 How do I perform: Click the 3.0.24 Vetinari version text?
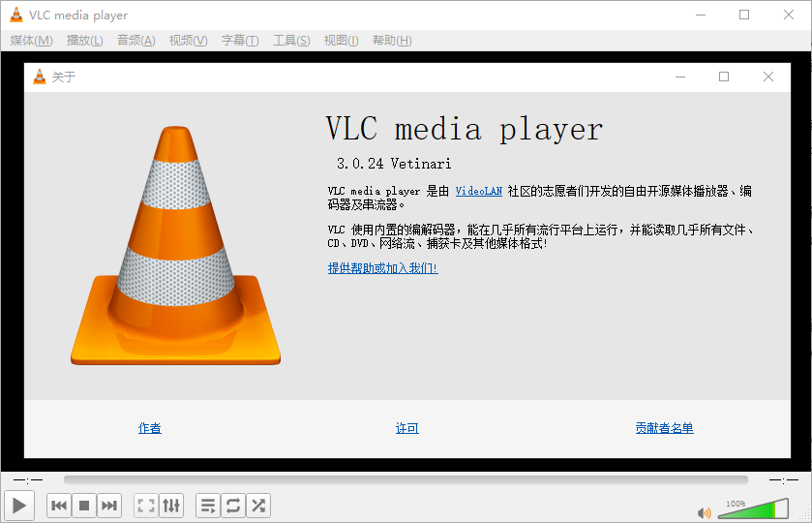click(394, 164)
